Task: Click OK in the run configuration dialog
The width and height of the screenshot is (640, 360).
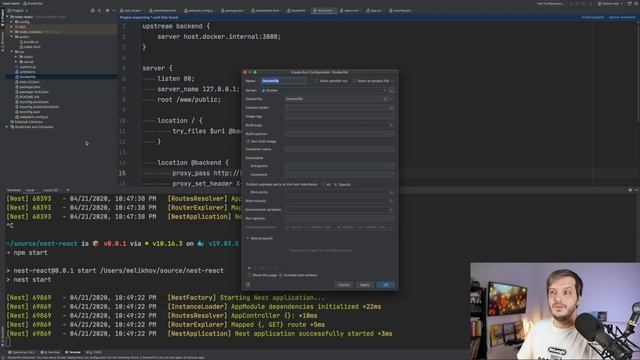Action: 386,284
